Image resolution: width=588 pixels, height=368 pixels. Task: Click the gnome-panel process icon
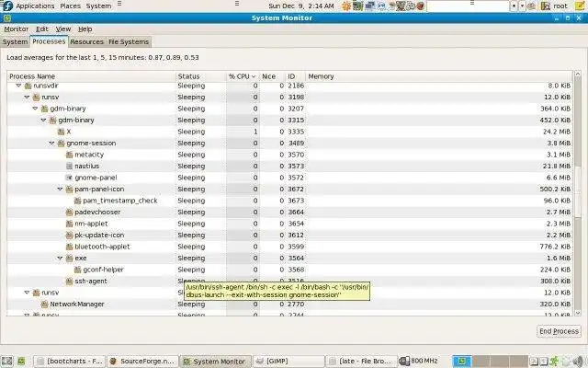(70, 178)
